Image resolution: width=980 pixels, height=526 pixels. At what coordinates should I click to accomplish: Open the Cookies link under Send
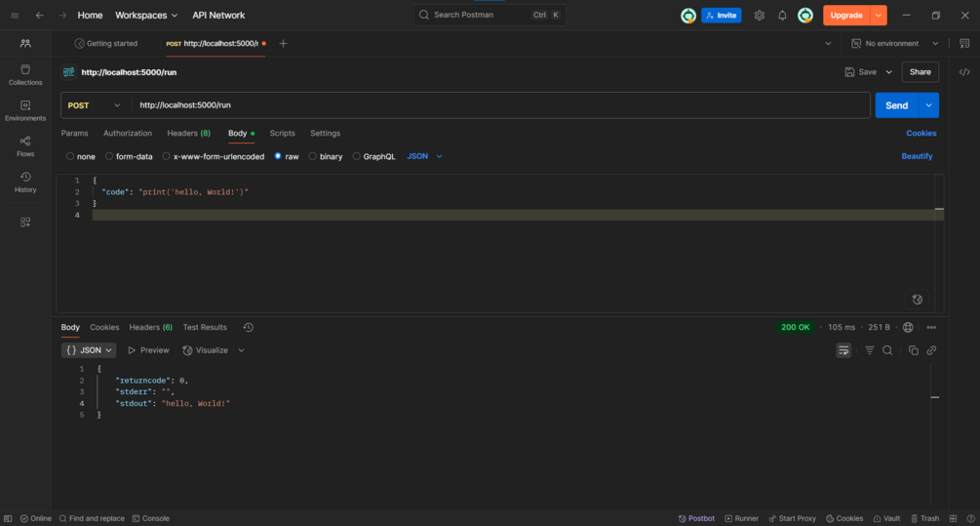pos(921,134)
